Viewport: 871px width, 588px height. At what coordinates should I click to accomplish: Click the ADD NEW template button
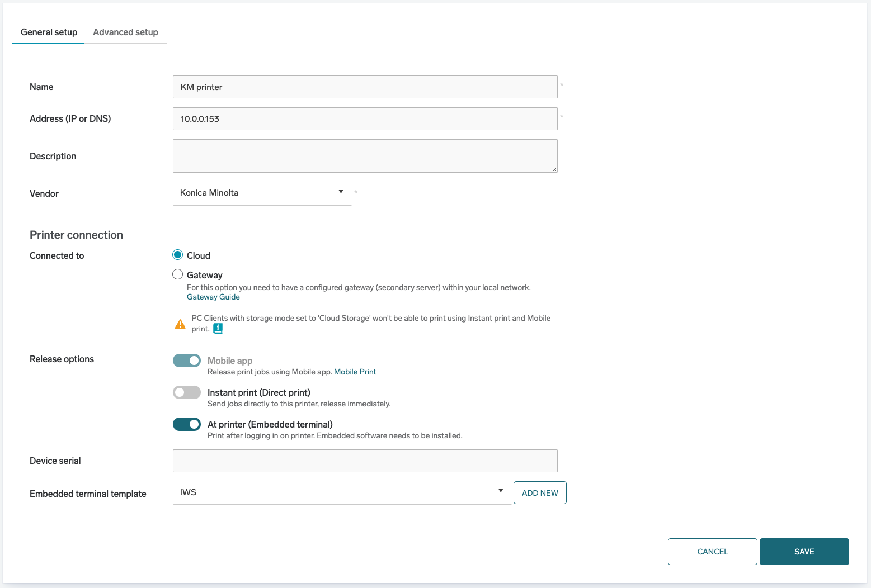(x=540, y=493)
